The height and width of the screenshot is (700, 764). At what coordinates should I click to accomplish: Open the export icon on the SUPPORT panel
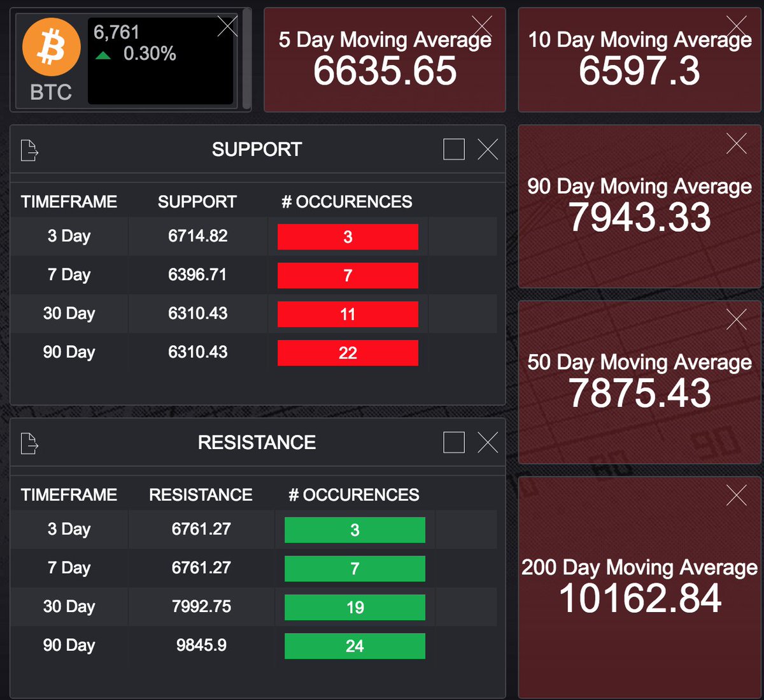click(28, 150)
